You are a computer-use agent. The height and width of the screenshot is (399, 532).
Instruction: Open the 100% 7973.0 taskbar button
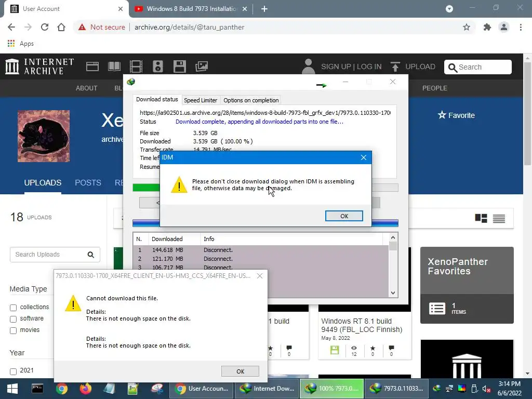(x=332, y=389)
